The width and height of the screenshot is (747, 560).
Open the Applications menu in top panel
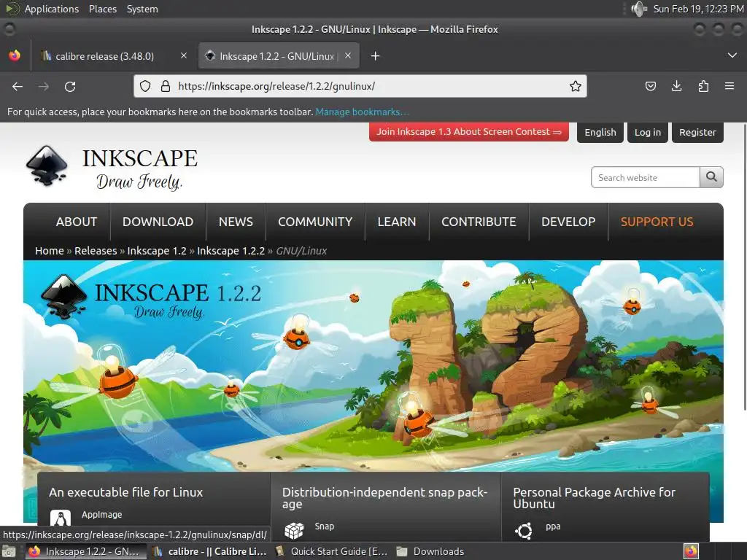click(52, 9)
